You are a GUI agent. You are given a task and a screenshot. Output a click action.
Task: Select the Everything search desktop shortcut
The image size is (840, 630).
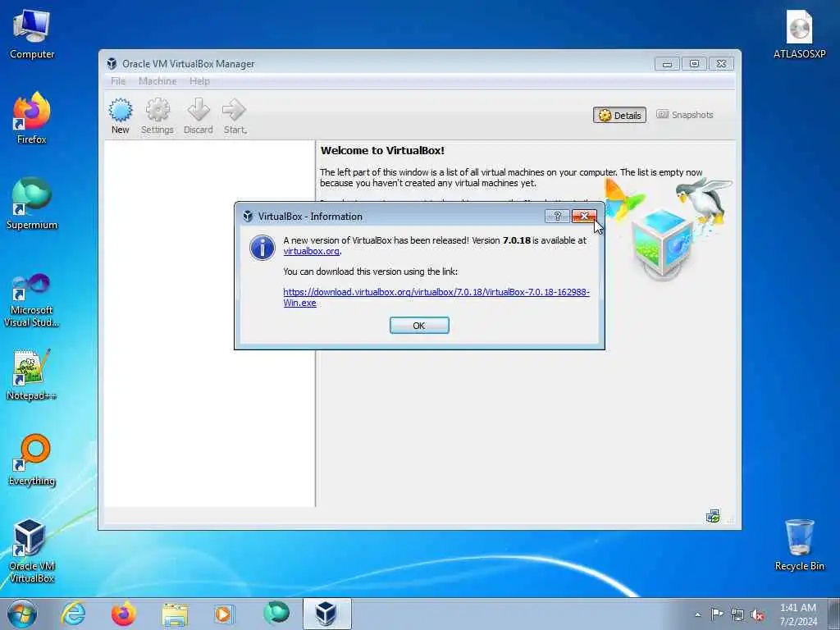[x=32, y=460]
